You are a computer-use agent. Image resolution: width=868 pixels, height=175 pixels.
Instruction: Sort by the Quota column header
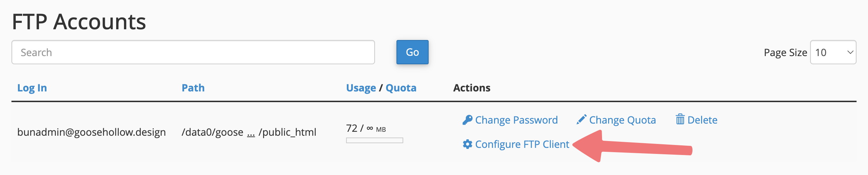(x=401, y=88)
